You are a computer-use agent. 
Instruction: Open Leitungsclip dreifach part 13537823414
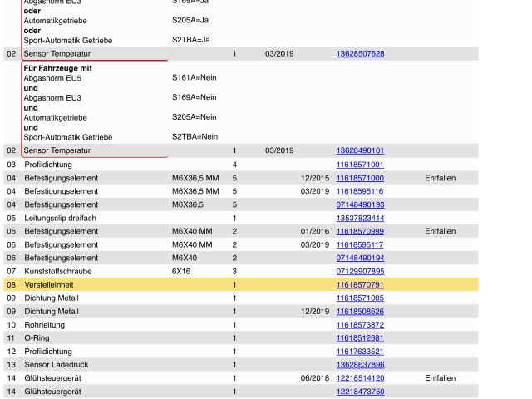click(x=360, y=218)
